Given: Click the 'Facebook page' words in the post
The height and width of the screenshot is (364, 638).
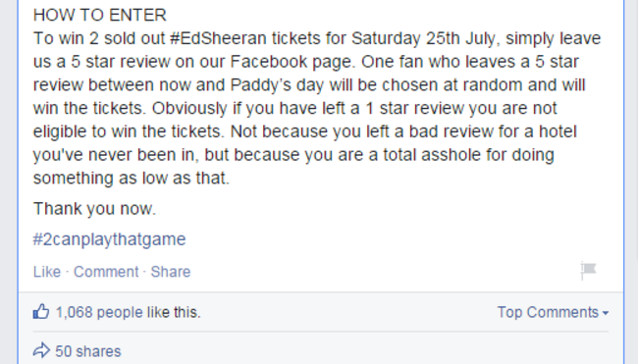Looking at the screenshot, I should [x=292, y=62].
